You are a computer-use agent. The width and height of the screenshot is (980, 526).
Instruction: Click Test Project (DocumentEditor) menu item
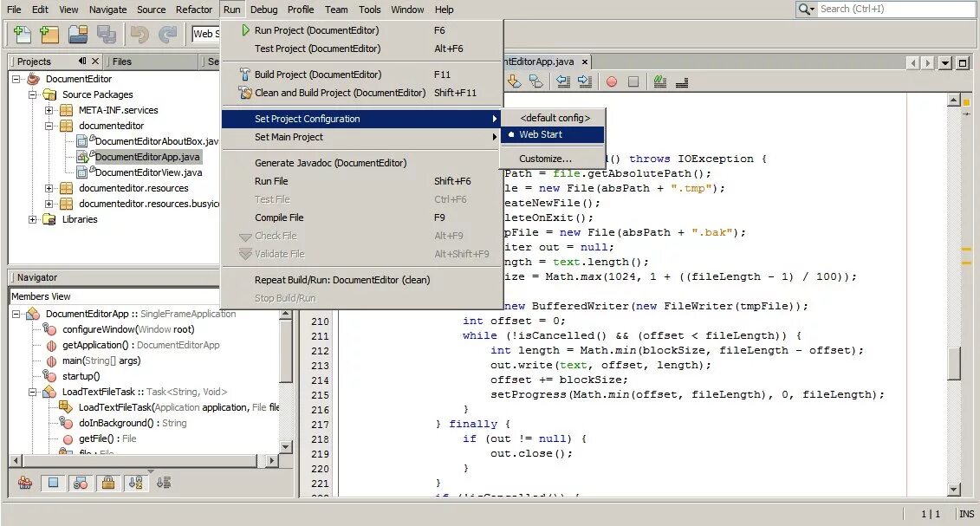click(362, 49)
